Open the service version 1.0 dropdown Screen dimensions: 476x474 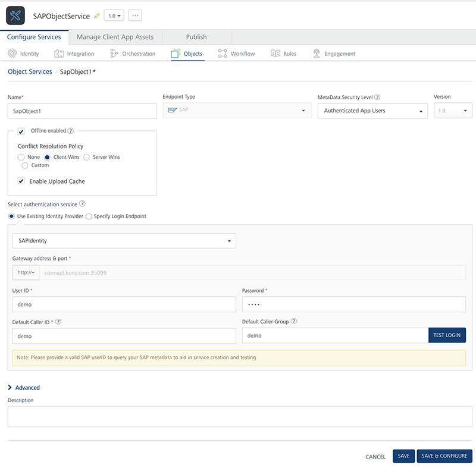pyautogui.click(x=114, y=15)
